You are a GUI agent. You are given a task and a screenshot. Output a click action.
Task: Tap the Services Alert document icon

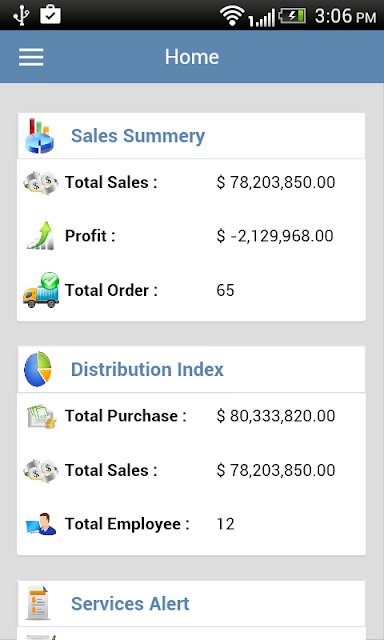coord(38,603)
